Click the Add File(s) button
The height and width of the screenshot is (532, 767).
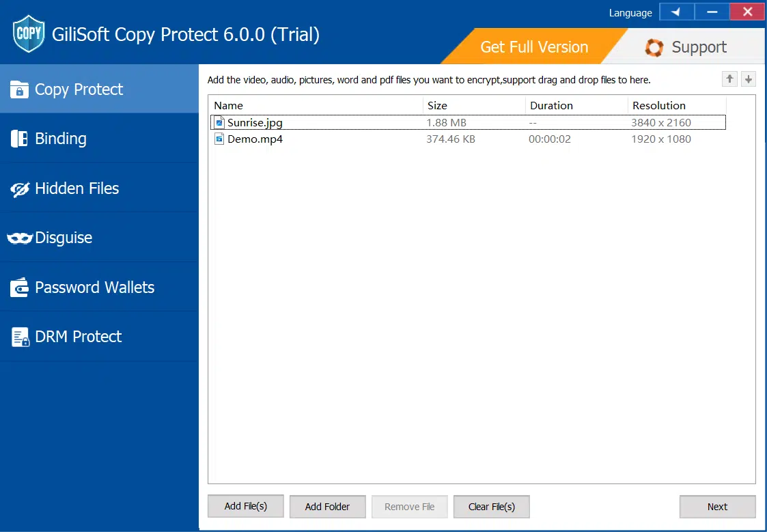pyautogui.click(x=246, y=506)
